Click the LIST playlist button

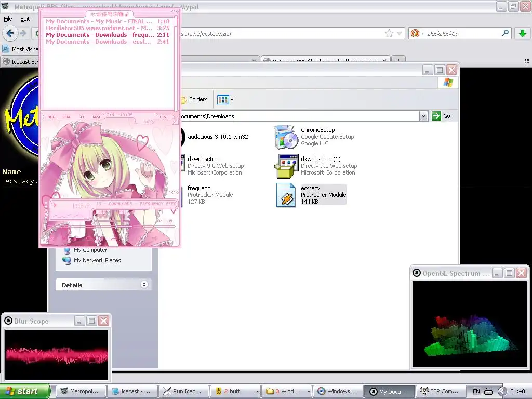tap(164, 117)
